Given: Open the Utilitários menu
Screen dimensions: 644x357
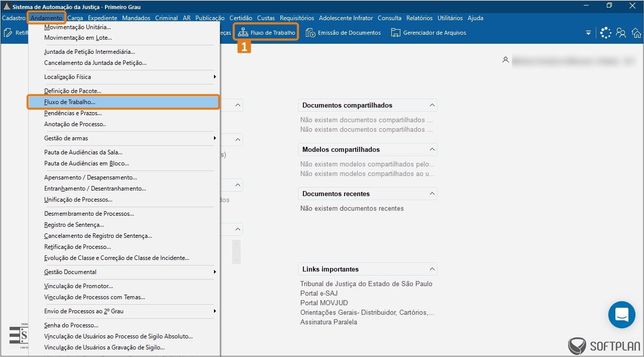Looking at the screenshot, I should click(x=450, y=18).
